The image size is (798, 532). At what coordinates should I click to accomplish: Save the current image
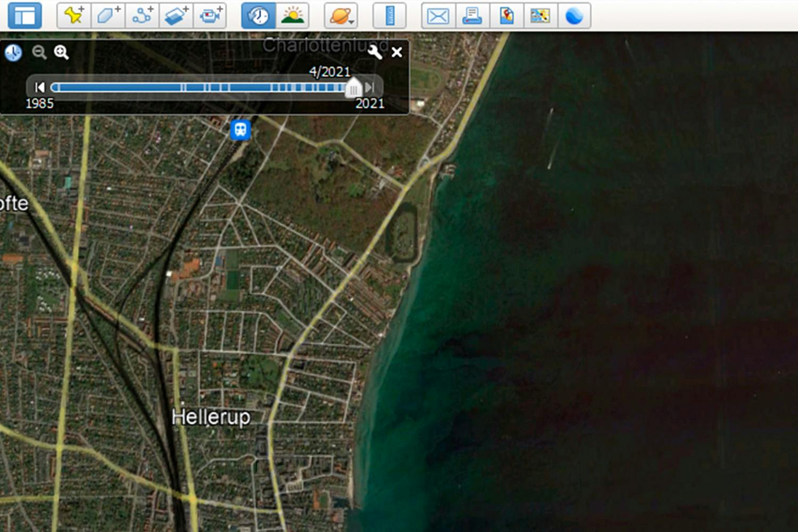pos(506,15)
